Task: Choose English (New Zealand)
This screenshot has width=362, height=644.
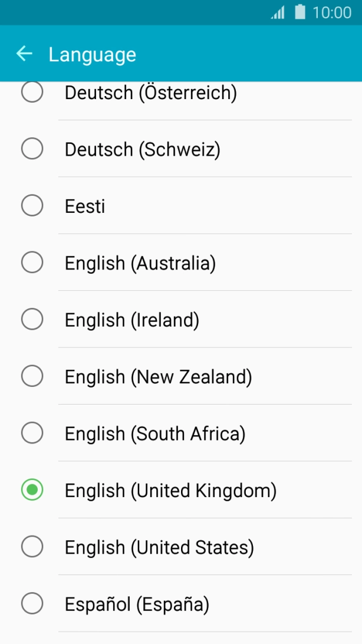Action: 32,376
